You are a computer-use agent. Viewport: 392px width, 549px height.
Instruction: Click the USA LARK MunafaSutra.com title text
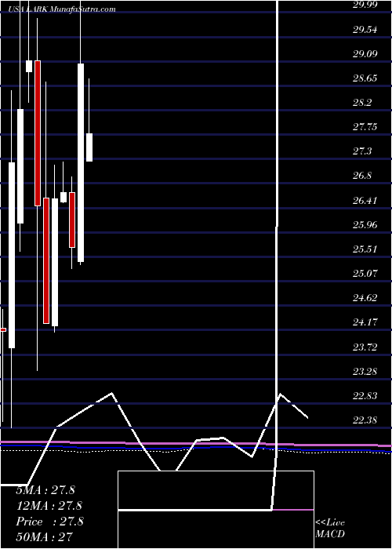[x=63, y=9]
